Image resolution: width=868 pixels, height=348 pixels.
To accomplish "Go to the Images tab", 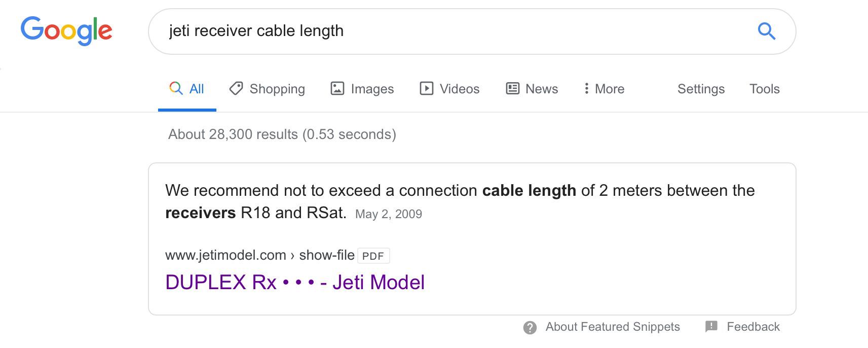I will pos(372,89).
